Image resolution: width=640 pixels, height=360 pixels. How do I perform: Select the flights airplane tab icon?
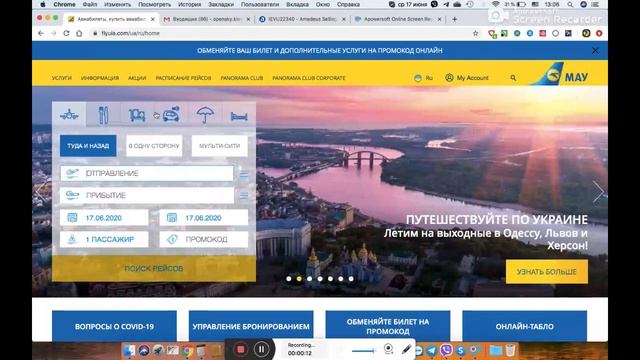pos(69,115)
